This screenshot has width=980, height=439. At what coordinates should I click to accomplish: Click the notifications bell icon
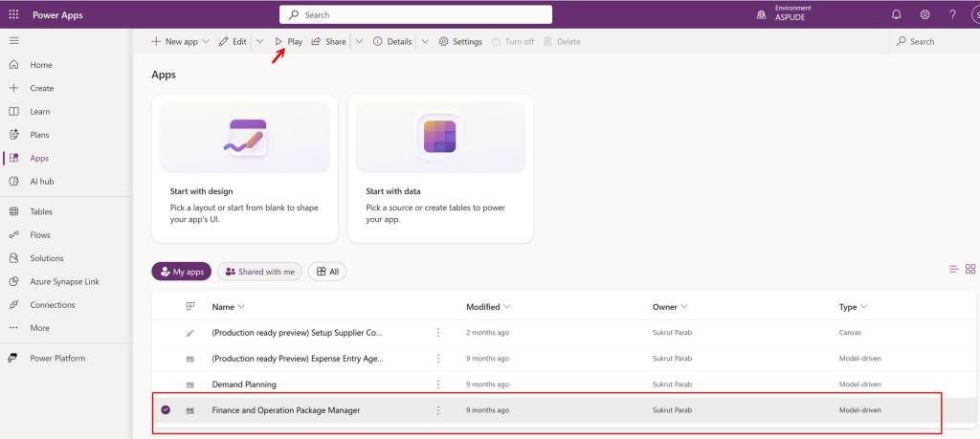point(896,14)
